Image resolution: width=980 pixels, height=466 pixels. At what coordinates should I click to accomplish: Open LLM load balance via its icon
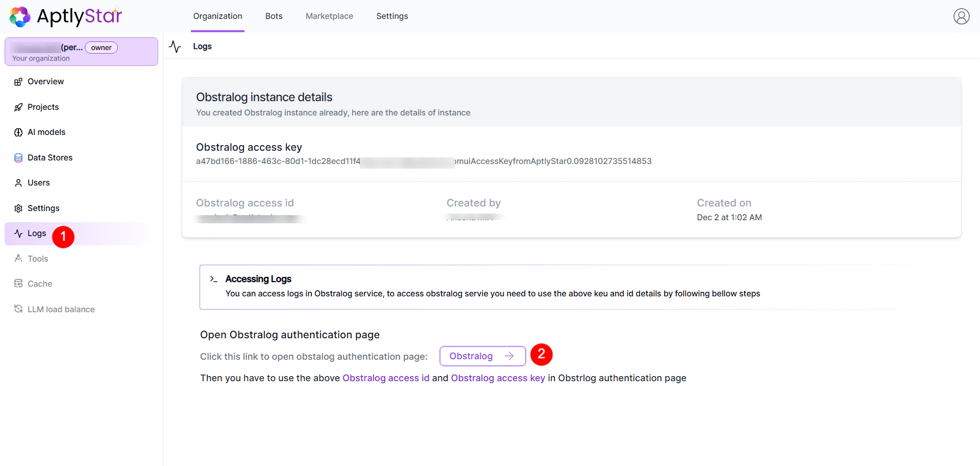point(18,309)
